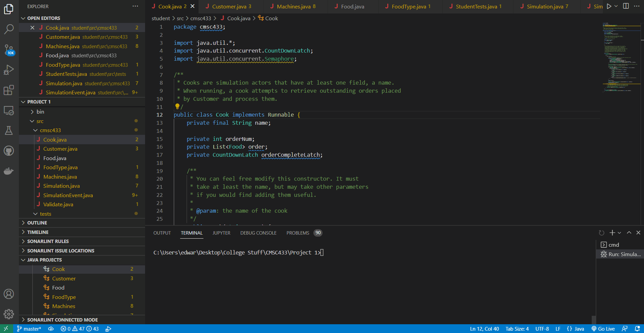This screenshot has height=333, width=644.
Task: Open the GitHub view in activity bar
Action: pyautogui.click(x=9, y=151)
